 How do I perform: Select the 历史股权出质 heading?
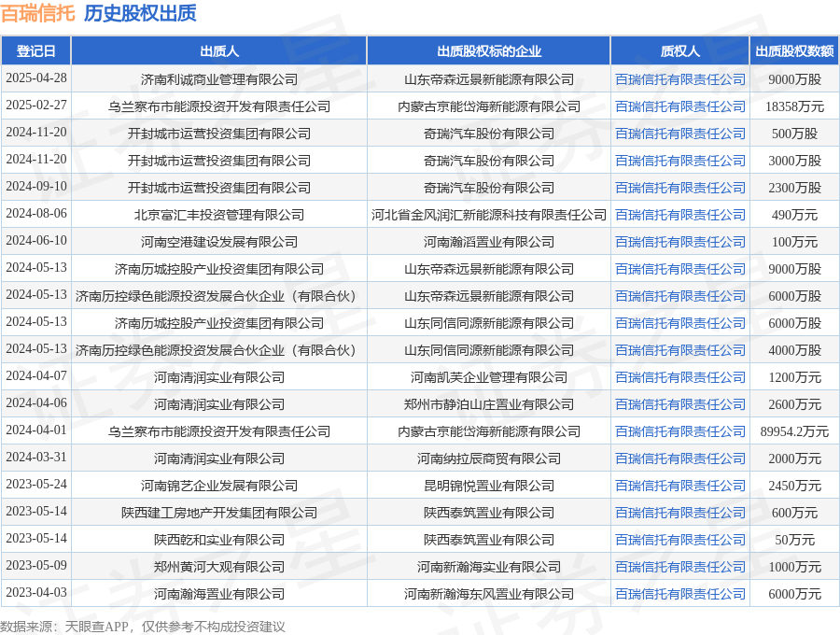click(x=140, y=13)
